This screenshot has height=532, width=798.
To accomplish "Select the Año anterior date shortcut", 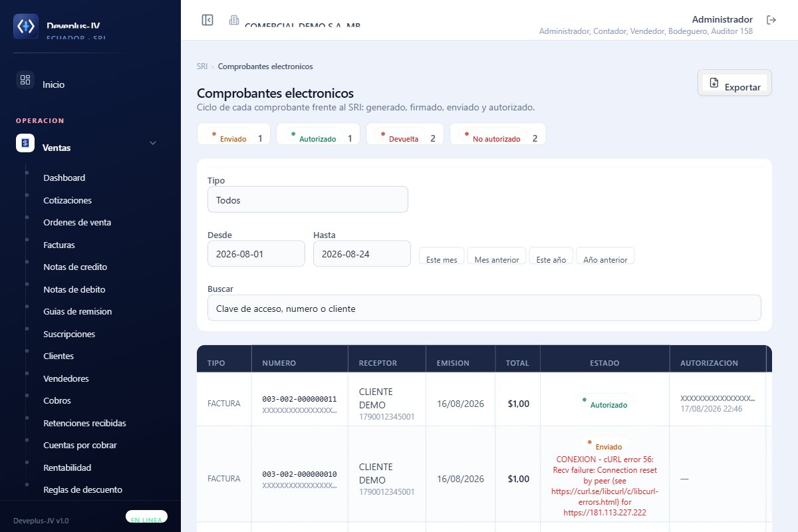I will click(x=605, y=256).
